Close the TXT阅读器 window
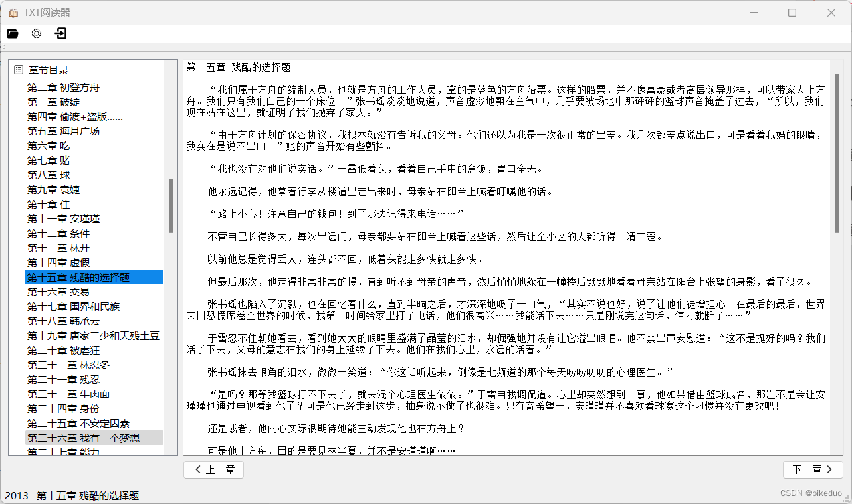The height and width of the screenshot is (504, 852). click(831, 13)
